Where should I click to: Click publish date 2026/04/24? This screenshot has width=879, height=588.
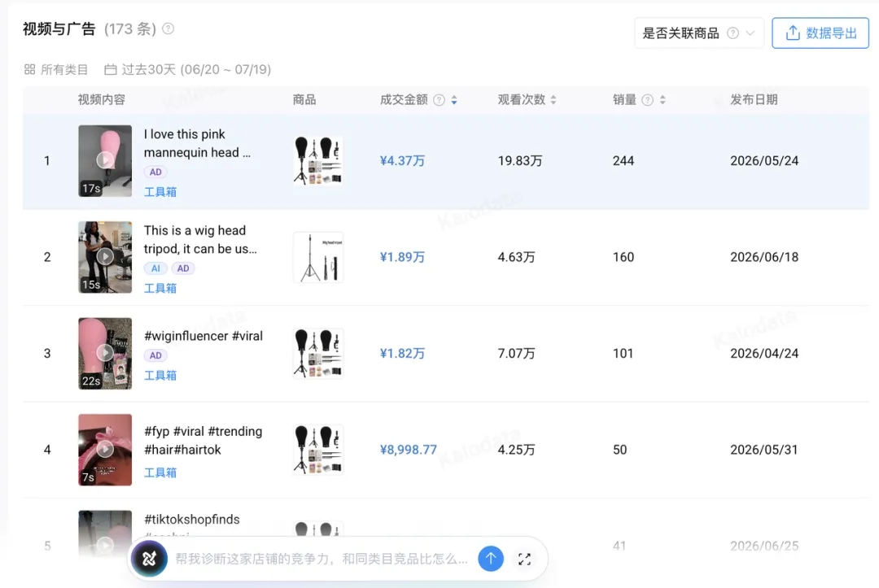click(x=764, y=353)
